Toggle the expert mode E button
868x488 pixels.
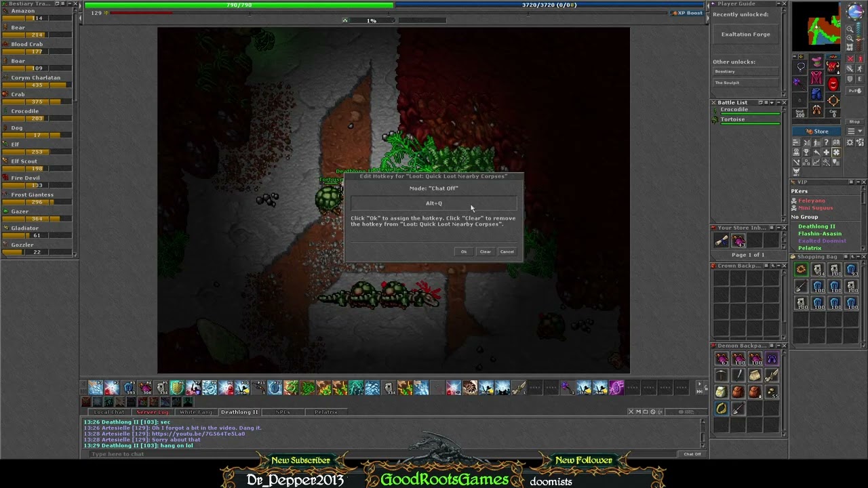click(x=860, y=79)
